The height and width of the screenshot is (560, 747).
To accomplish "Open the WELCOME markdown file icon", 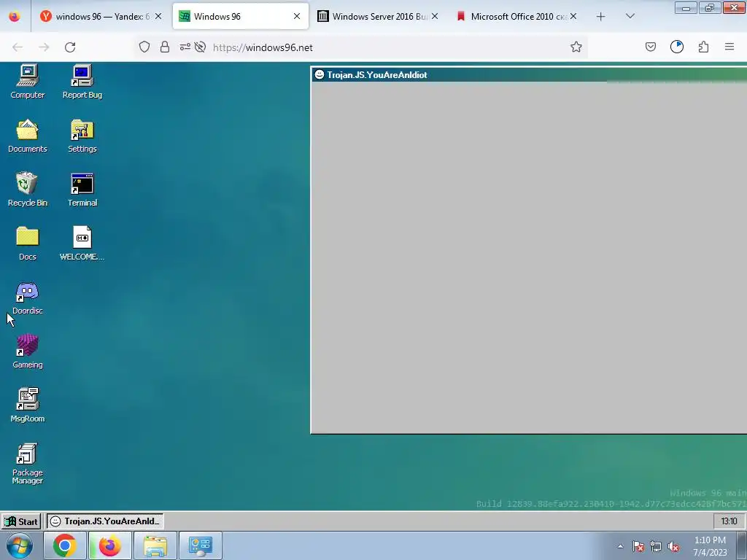I will click(x=82, y=244).
